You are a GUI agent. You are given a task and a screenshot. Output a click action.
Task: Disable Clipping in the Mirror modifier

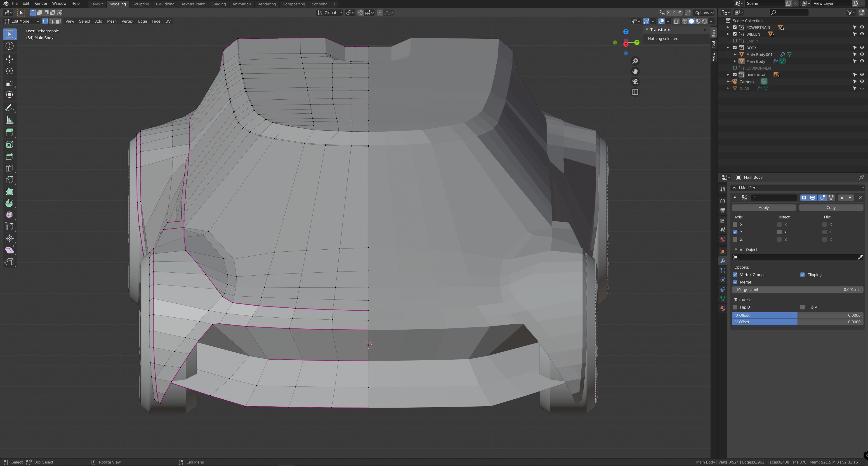click(802, 274)
